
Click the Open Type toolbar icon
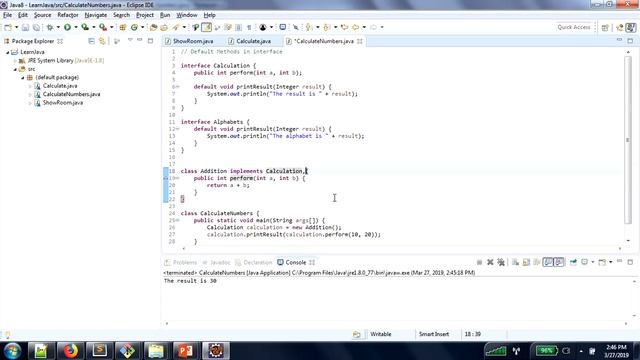(x=153, y=27)
